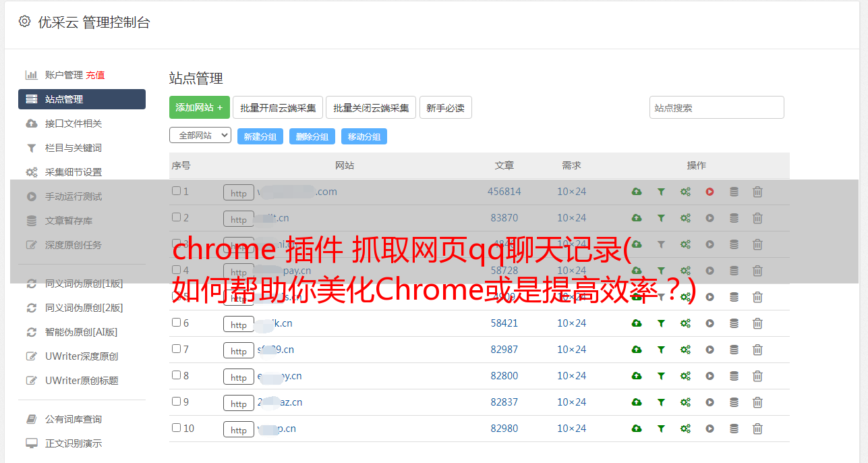Open keyword filter icon in row 1
Image resolution: width=868 pixels, height=463 pixels.
tap(661, 192)
